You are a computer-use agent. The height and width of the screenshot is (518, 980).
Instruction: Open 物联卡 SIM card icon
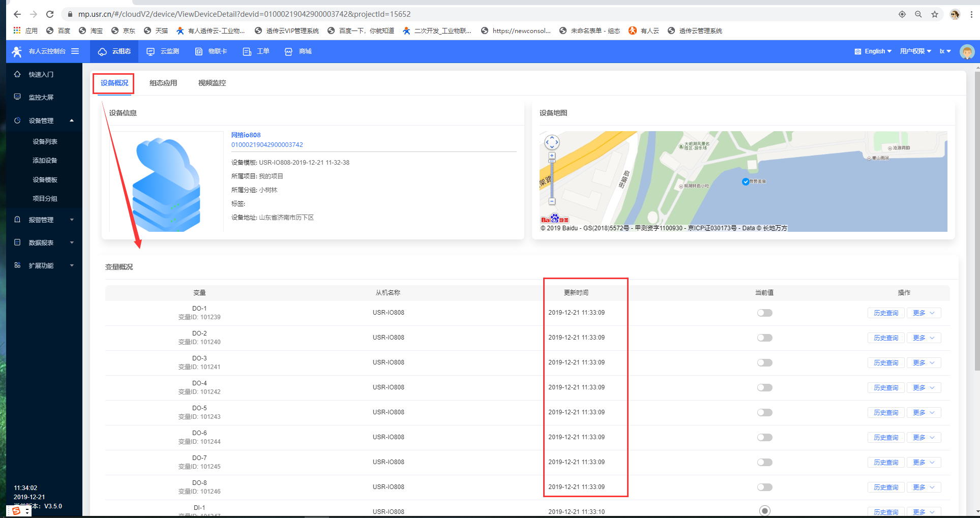point(199,51)
